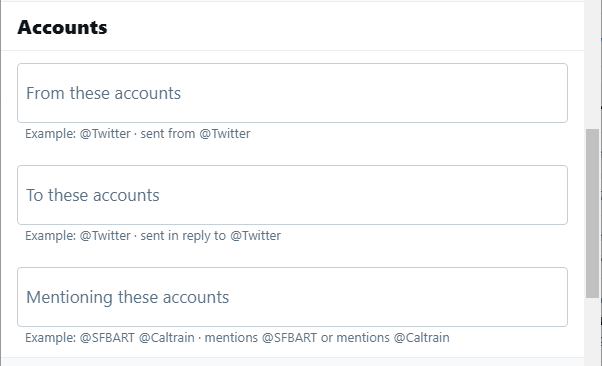Click the From these accounts input field
This screenshot has height=366, width=602.
[x=292, y=93]
